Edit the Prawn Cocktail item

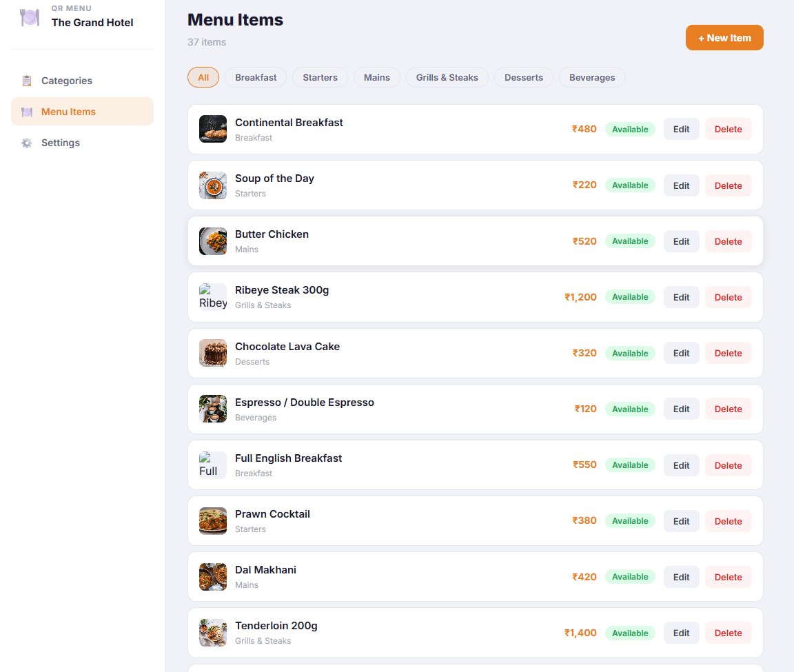click(x=681, y=521)
